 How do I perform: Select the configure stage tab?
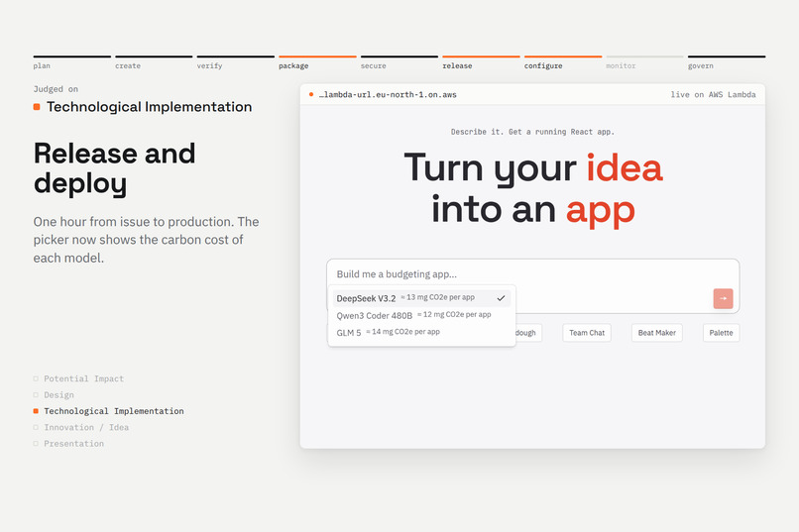pyautogui.click(x=563, y=62)
